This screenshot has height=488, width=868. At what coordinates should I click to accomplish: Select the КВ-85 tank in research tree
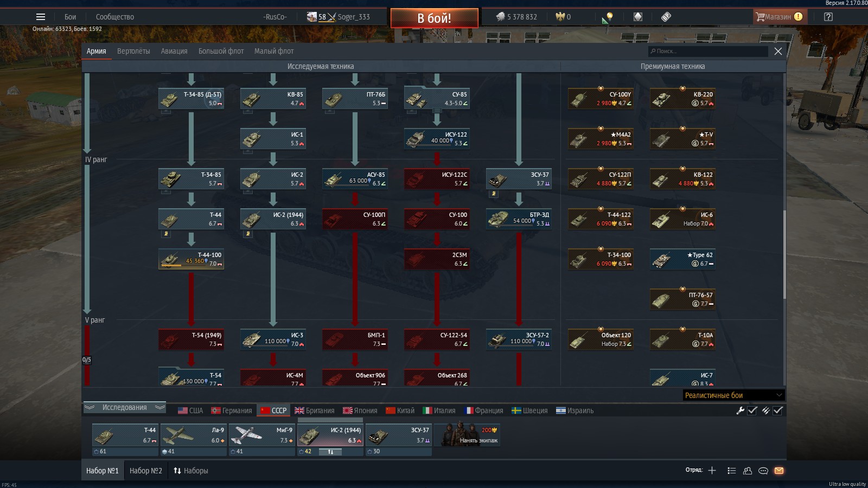point(273,99)
